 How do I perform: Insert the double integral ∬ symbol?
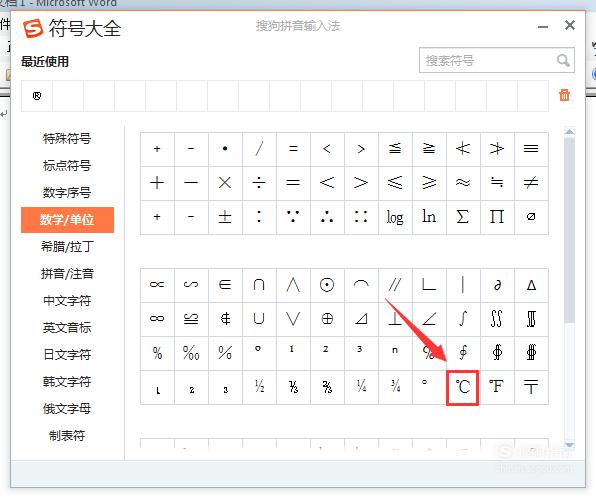click(x=497, y=319)
